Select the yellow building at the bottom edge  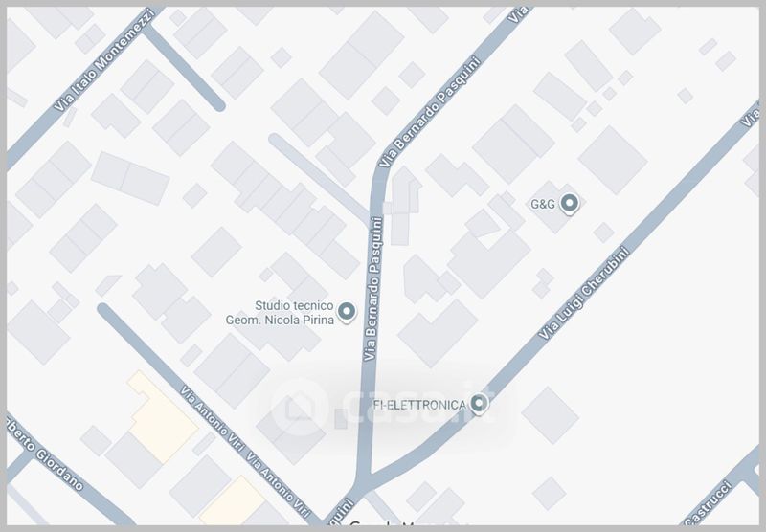(x=233, y=501)
